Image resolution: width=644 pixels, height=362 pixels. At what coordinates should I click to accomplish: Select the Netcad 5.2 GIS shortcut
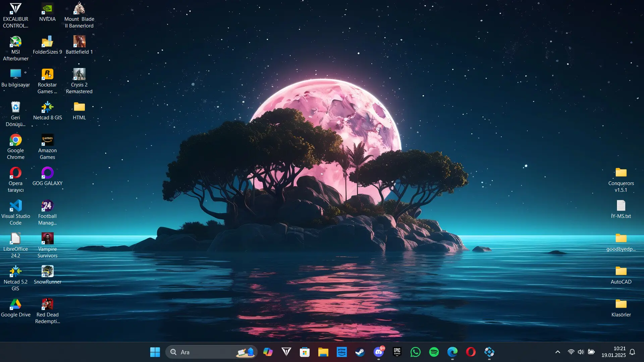[15, 278]
